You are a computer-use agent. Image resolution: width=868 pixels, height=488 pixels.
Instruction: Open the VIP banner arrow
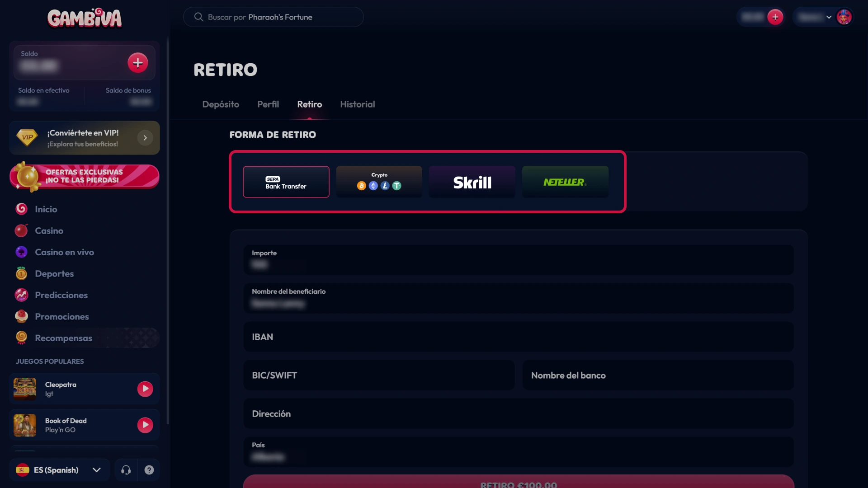(x=145, y=138)
